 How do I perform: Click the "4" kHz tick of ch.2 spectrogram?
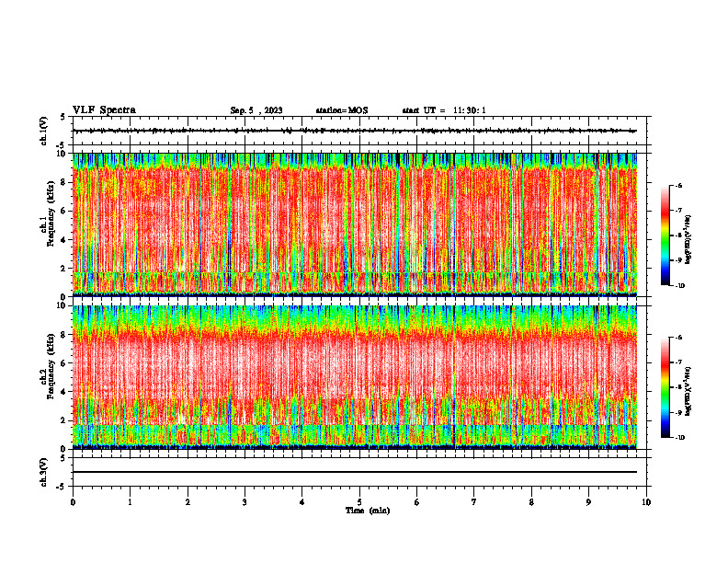(x=64, y=392)
